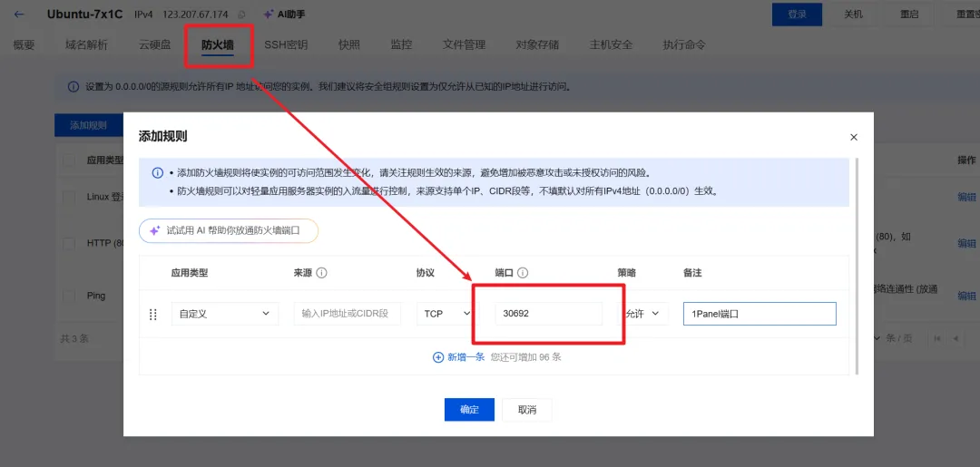This screenshot has height=467, width=980.
Task: Click the info icon in dialog notice
Action: point(158,173)
